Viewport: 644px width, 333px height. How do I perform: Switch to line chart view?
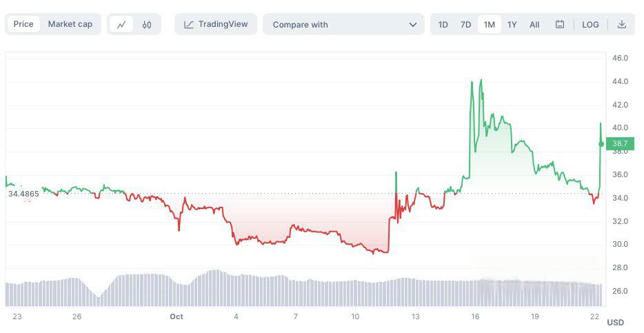pos(121,25)
